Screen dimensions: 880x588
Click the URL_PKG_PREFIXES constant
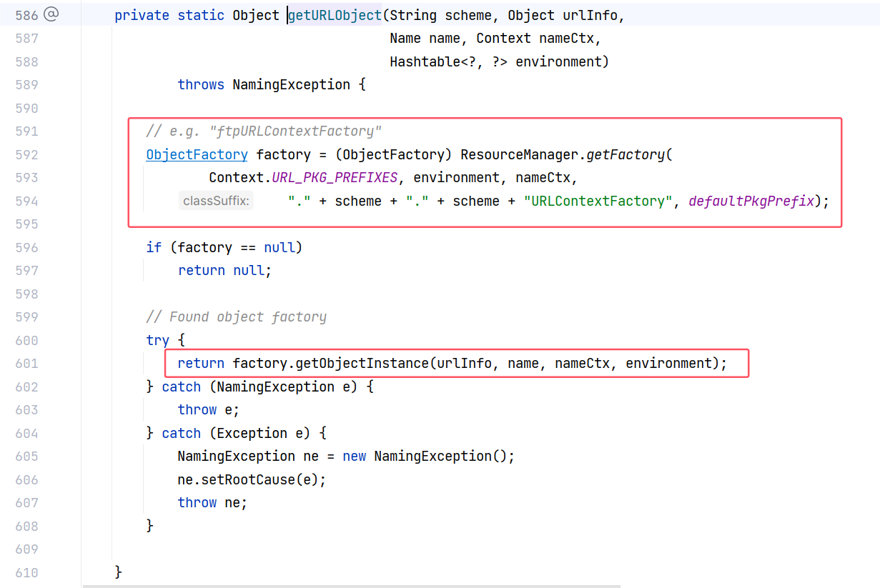tap(334, 178)
